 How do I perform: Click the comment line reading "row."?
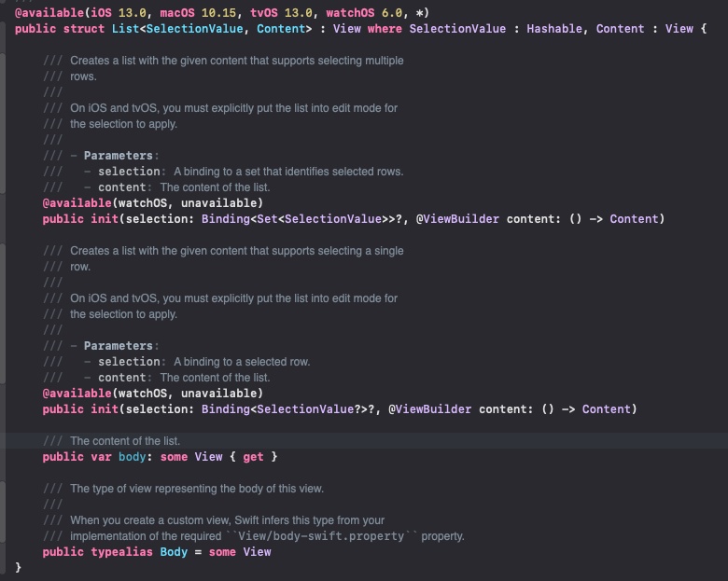pos(80,267)
